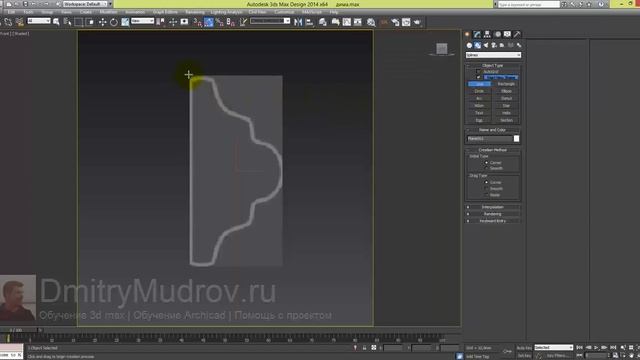Image resolution: width=640 pixels, height=360 pixels.
Task: Open Select by Name dialog icon
Action: point(67,22)
